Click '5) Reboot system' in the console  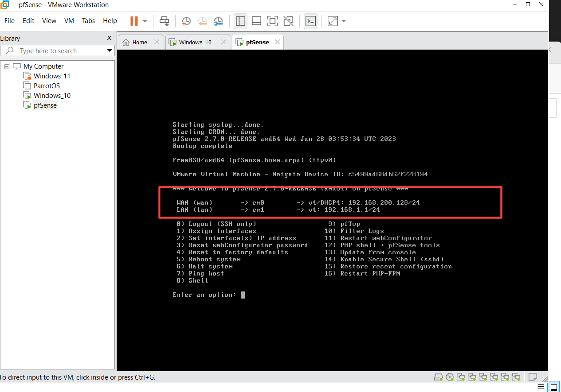tap(208, 260)
